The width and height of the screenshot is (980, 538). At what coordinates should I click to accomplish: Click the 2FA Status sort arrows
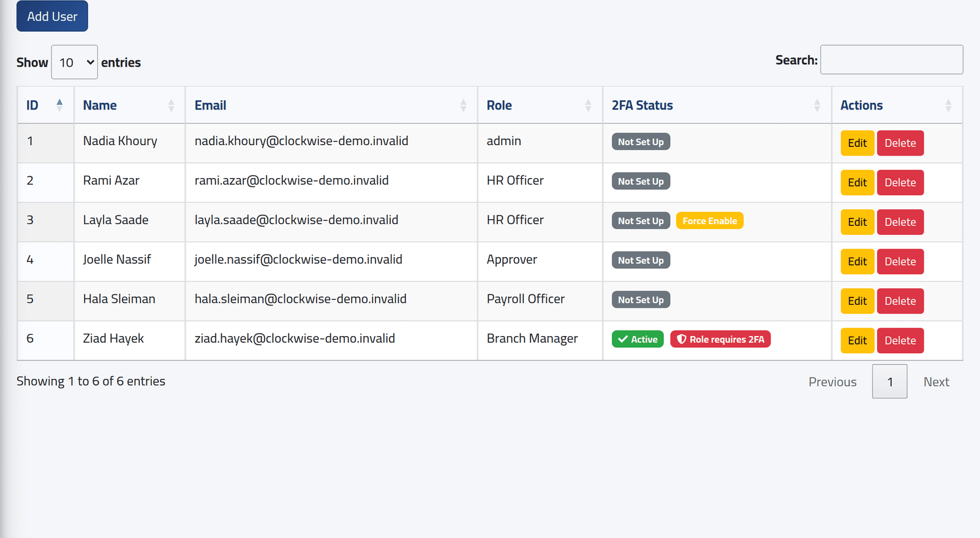coord(817,105)
